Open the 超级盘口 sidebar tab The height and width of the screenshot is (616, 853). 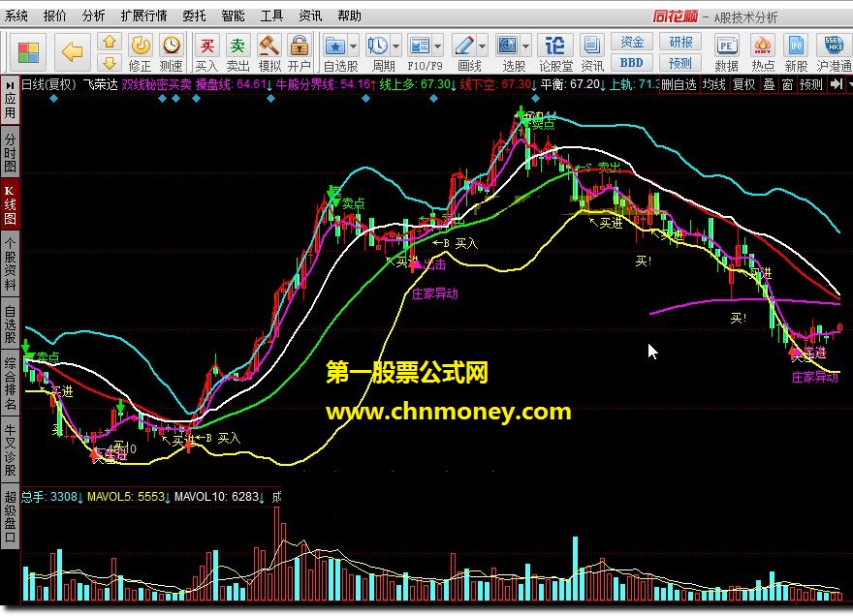pyautogui.click(x=10, y=516)
